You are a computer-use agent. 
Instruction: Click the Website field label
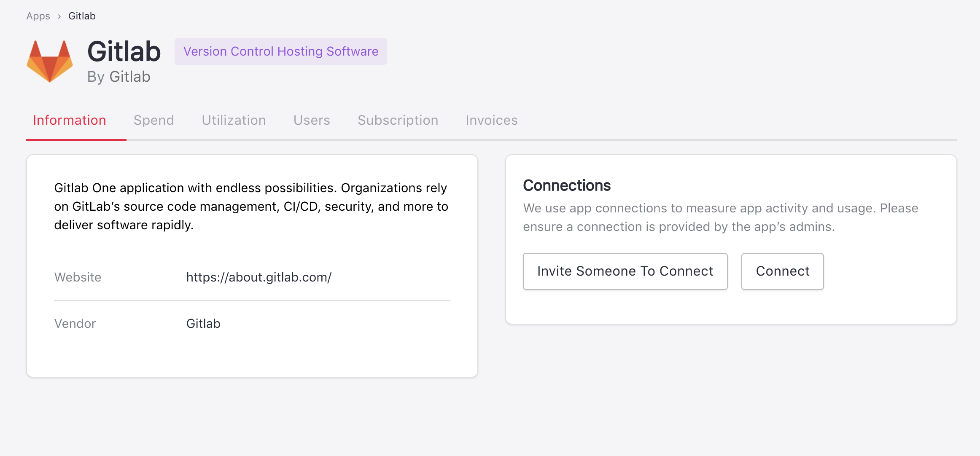pyautogui.click(x=78, y=277)
